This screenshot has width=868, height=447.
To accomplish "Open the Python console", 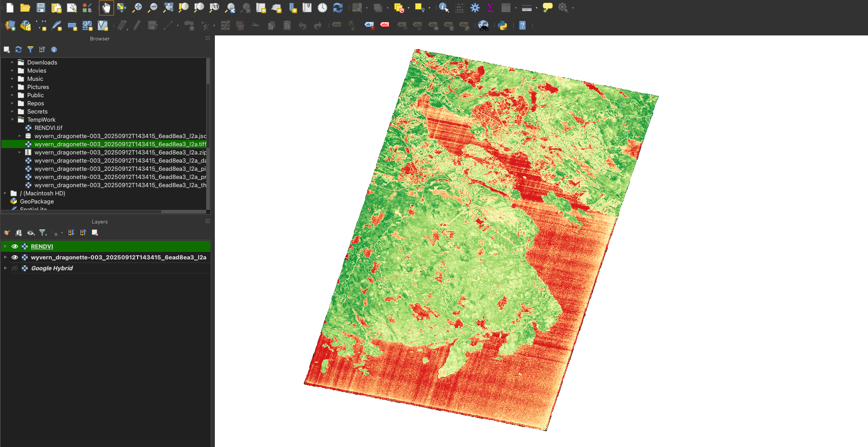I will pyautogui.click(x=503, y=25).
